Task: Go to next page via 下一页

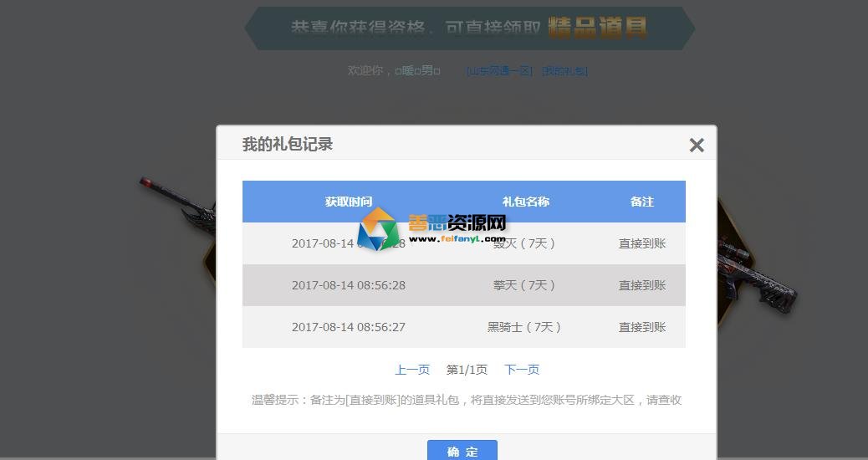Action: (522, 370)
